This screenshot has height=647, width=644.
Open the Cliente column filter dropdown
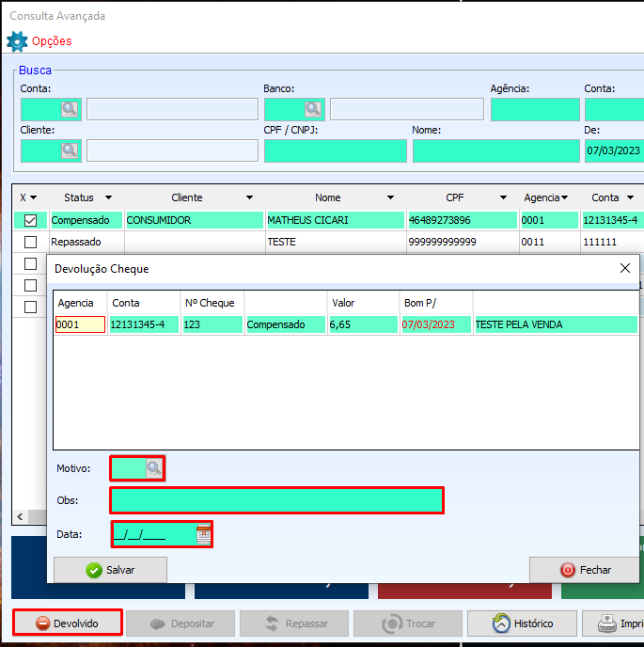tap(249, 197)
